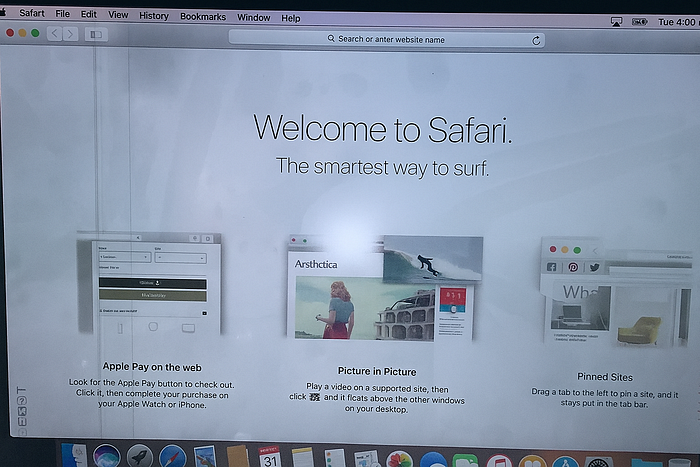
Task: Click the magnifier icon in address bar
Action: click(x=331, y=38)
